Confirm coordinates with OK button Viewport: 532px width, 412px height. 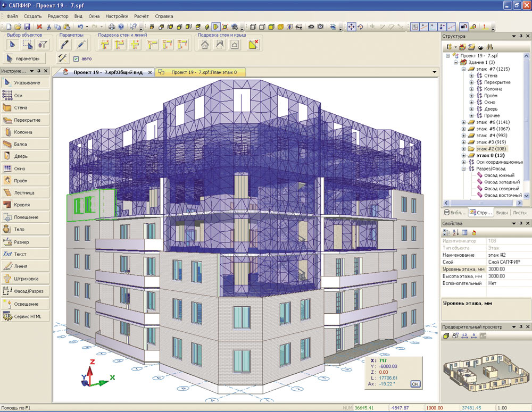(415, 384)
